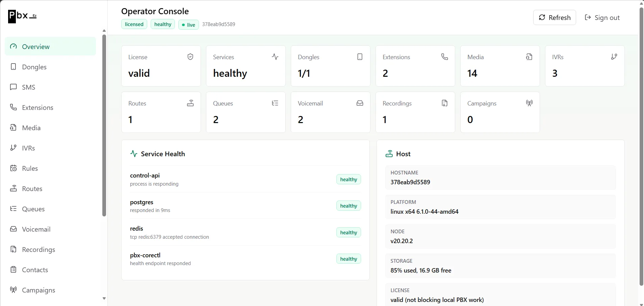
Task: Select Campaigns in the sidebar
Action: [x=50, y=290]
